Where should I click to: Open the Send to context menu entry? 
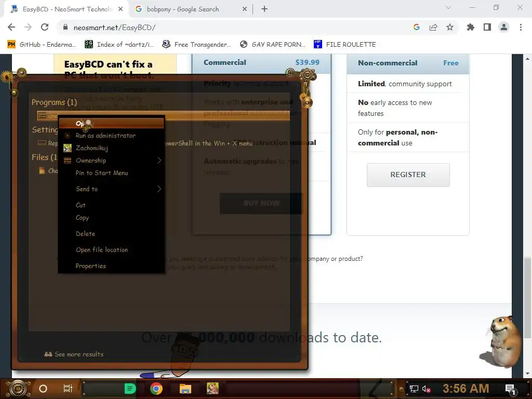click(111, 189)
